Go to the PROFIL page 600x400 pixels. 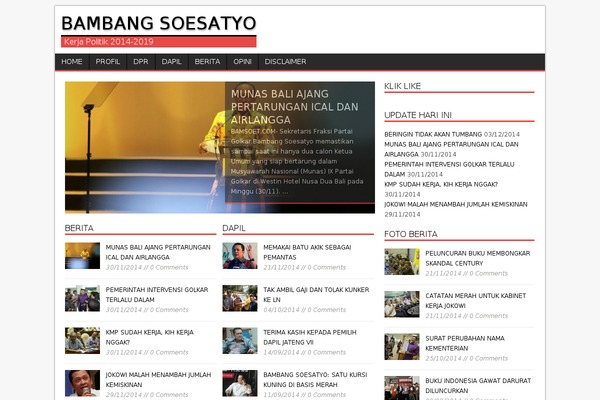click(108, 62)
